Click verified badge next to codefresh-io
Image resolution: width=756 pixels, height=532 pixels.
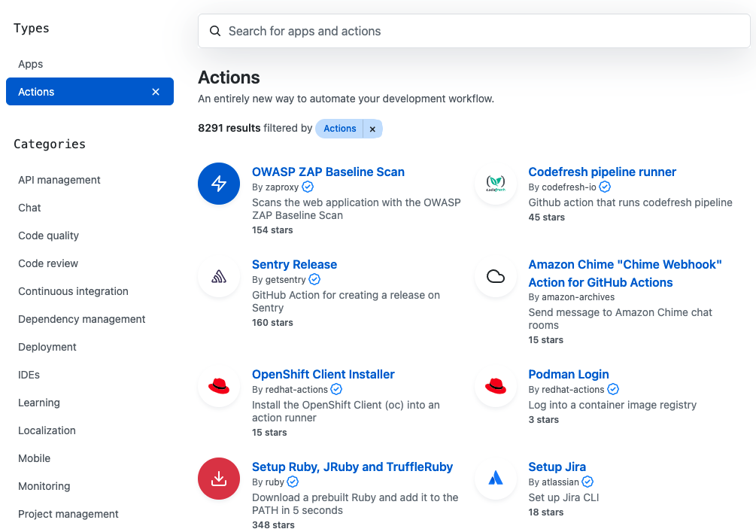(605, 187)
